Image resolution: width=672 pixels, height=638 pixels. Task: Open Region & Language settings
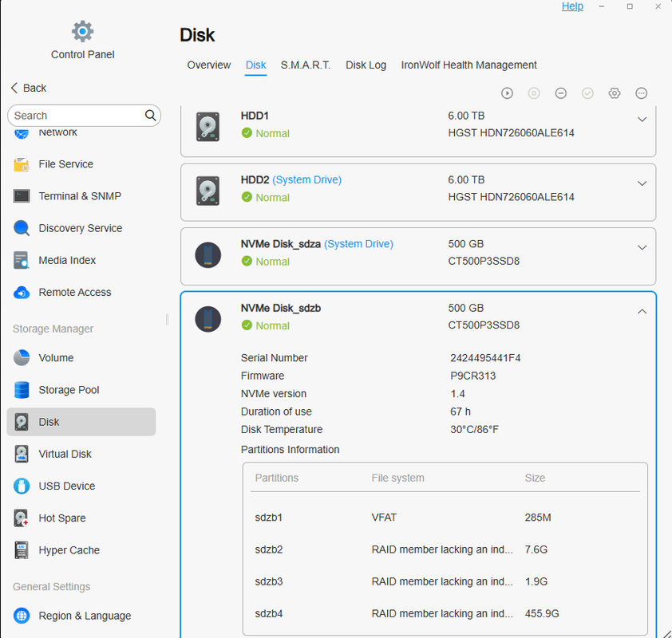click(81, 616)
